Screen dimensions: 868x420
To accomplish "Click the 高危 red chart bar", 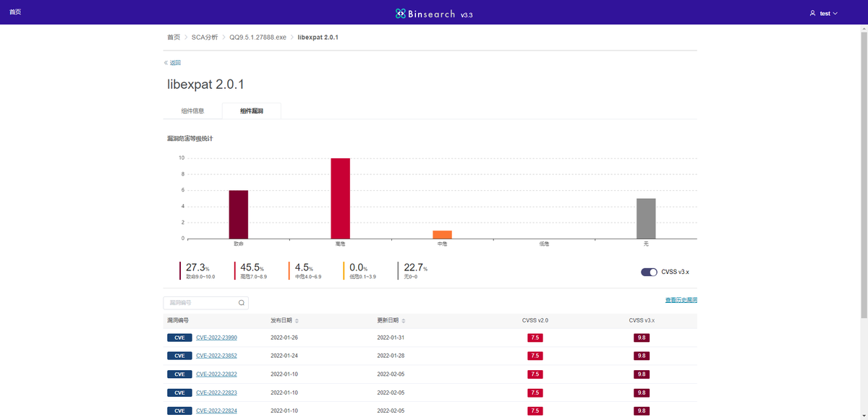I will click(x=341, y=198).
